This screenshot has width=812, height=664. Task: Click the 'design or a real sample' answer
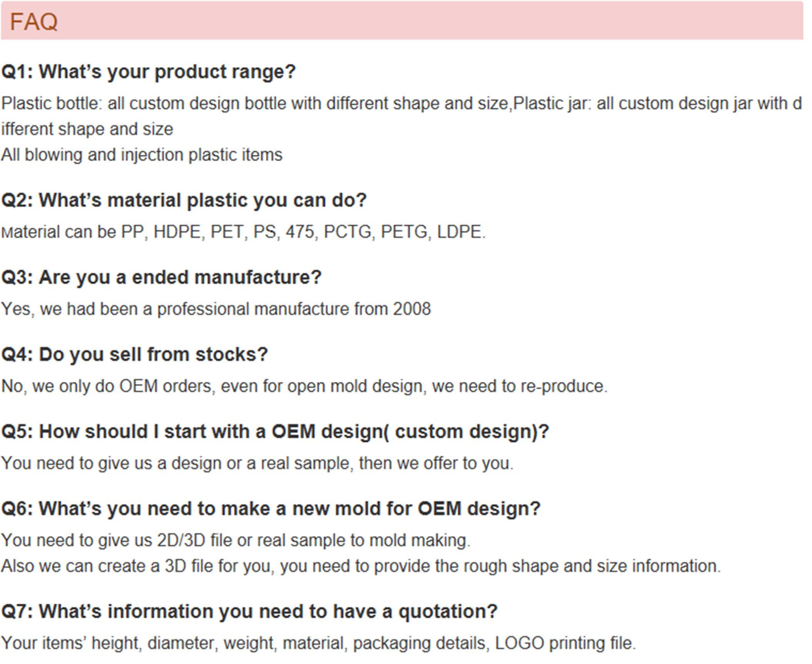click(x=257, y=463)
